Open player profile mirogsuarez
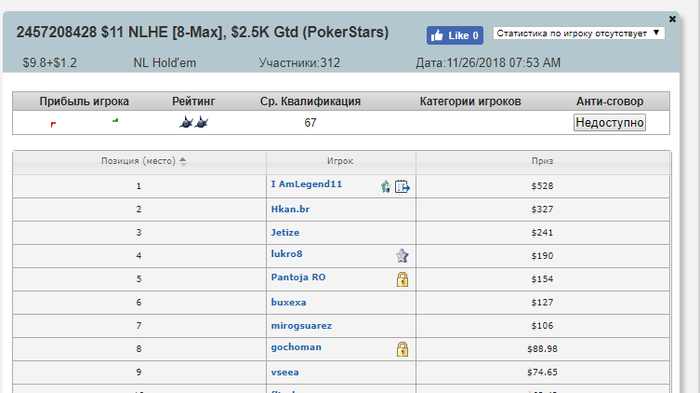 [301, 326]
